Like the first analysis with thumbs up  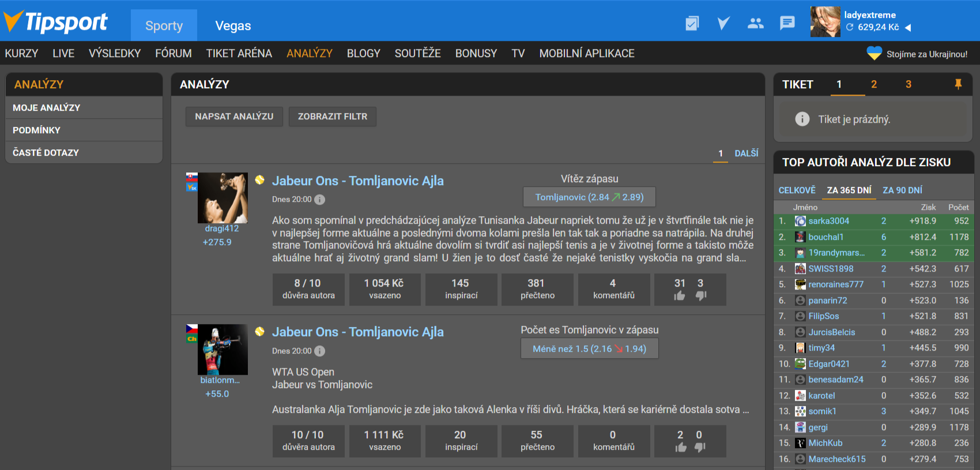pyautogui.click(x=680, y=295)
